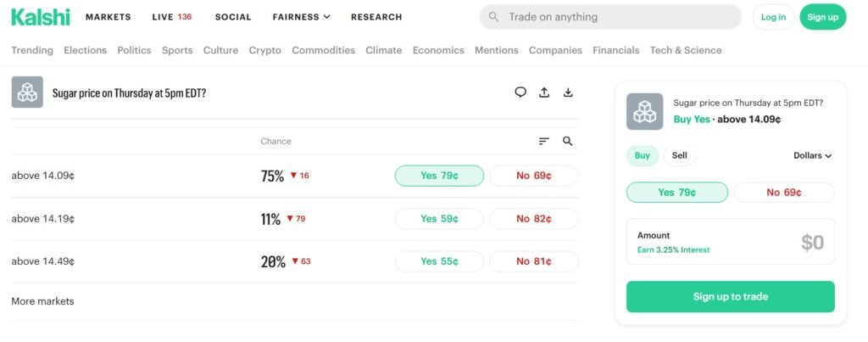Image resolution: width=868 pixels, height=342 pixels.
Task: Open the Dollars dropdown
Action: (x=812, y=155)
